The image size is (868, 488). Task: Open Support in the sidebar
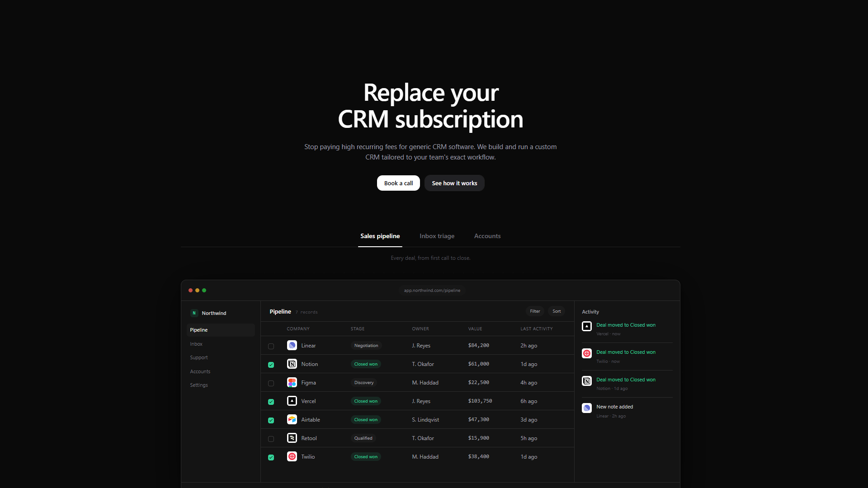(x=221, y=358)
